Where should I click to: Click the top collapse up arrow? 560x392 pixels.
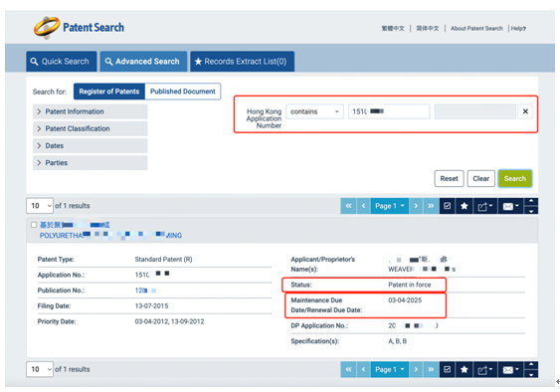531,202
